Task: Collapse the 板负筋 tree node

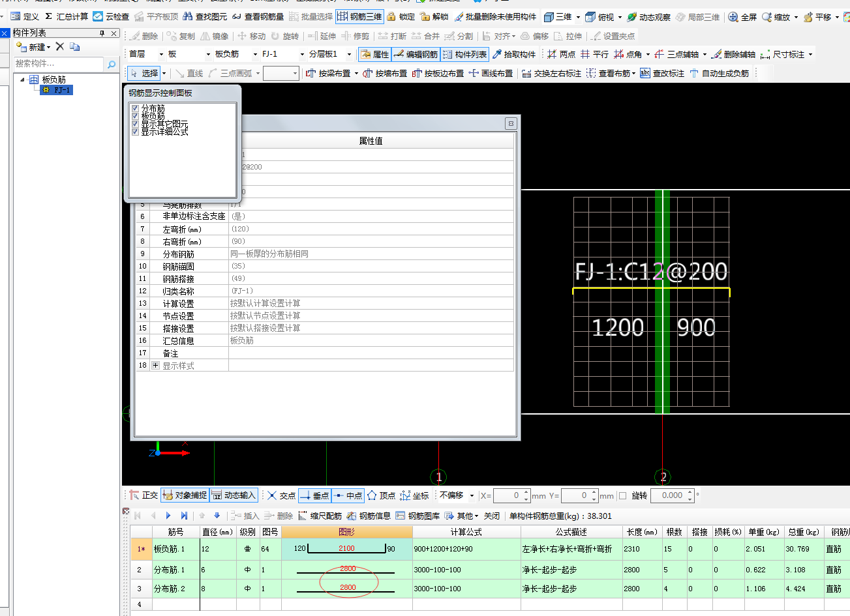Action: (23, 80)
